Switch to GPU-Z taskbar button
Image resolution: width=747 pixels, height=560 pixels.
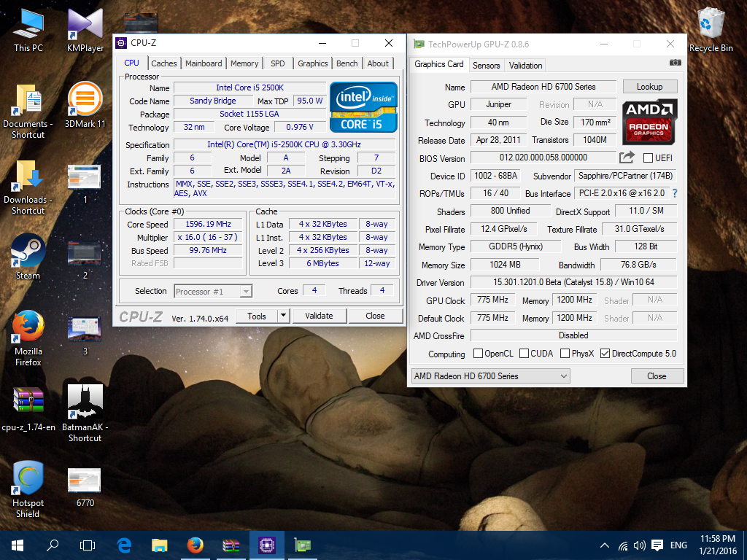coord(303,545)
